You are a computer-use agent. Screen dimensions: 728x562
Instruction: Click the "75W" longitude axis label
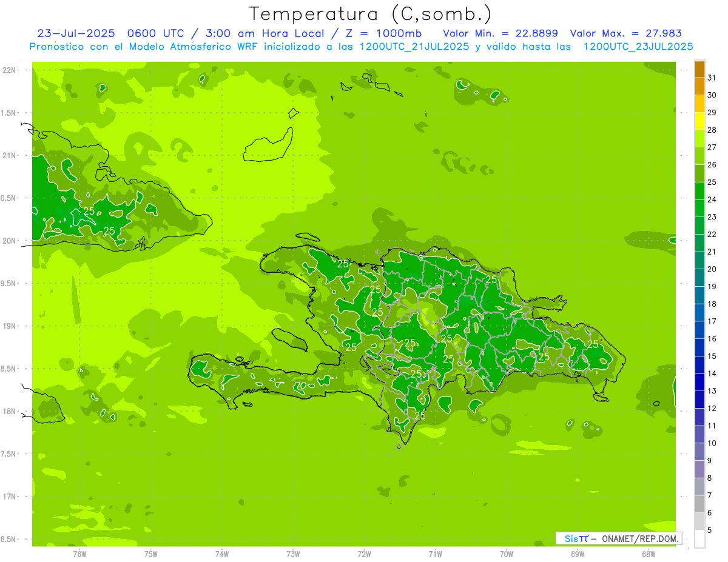point(151,554)
